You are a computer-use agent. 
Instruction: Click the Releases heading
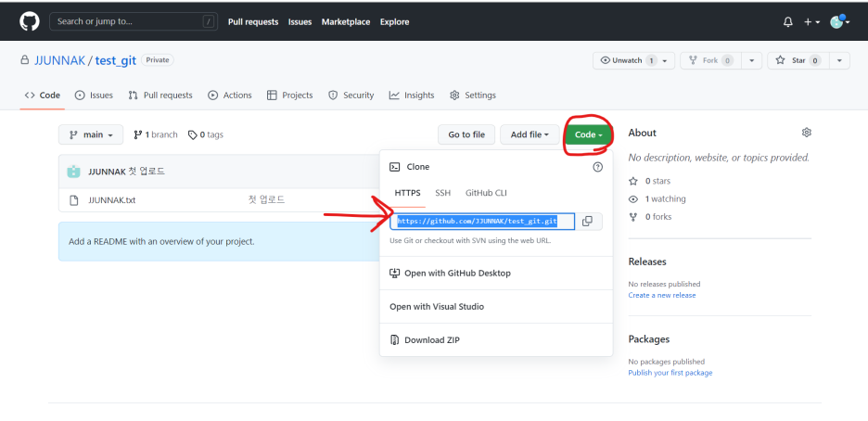[647, 262]
